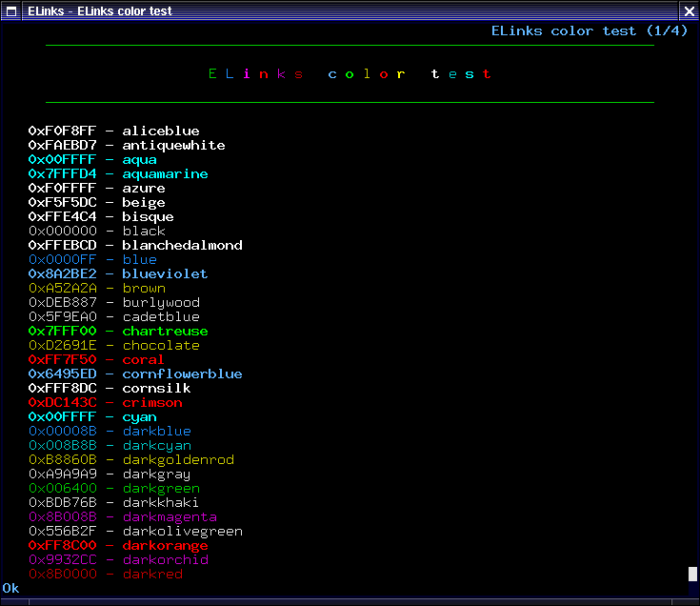Click the 'coral' color entry
The image size is (700, 606).
tap(96, 359)
